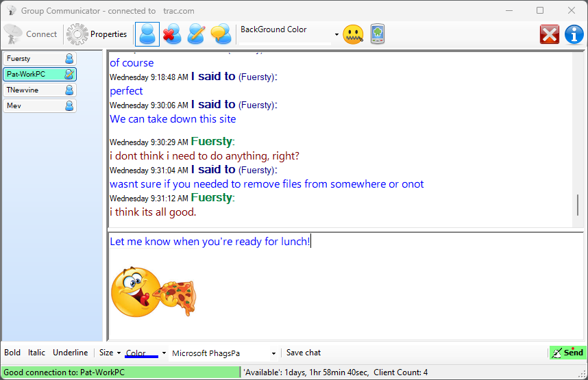The height and width of the screenshot is (380, 588).
Task: Open the BackGround Color dropdown
Action: coord(336,35)
